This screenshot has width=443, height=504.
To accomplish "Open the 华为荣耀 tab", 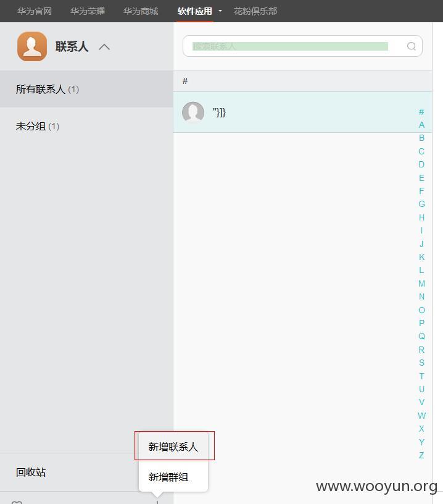I will click(88, 11).
